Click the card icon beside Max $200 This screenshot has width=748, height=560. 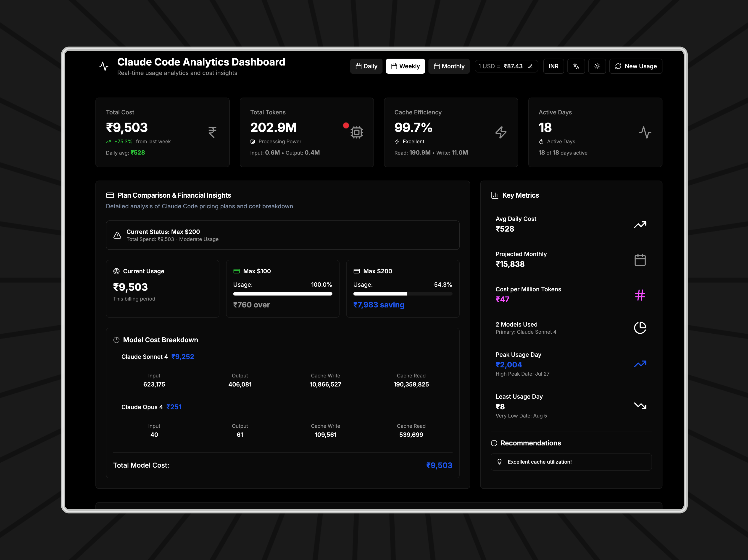click(x=356, y=271)
